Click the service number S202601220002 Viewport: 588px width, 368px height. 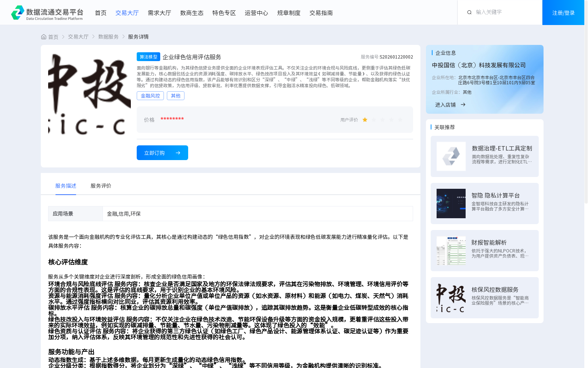[x=396, y=57]
